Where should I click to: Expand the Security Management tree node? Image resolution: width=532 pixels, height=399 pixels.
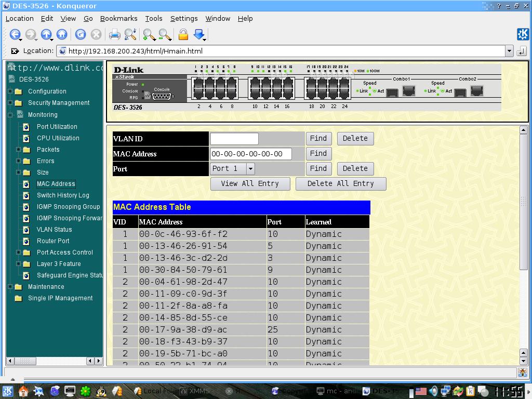[x=10, y=103]
